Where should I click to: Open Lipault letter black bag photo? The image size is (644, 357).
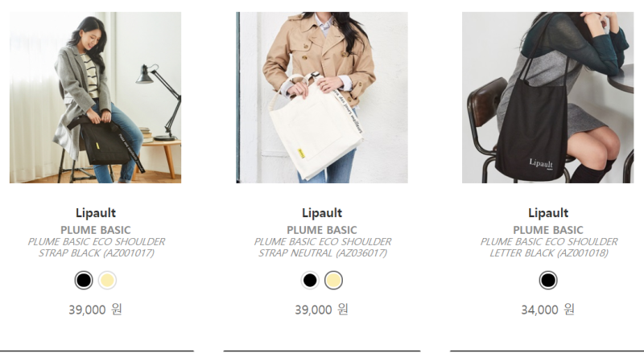click(x=548, y=97)
